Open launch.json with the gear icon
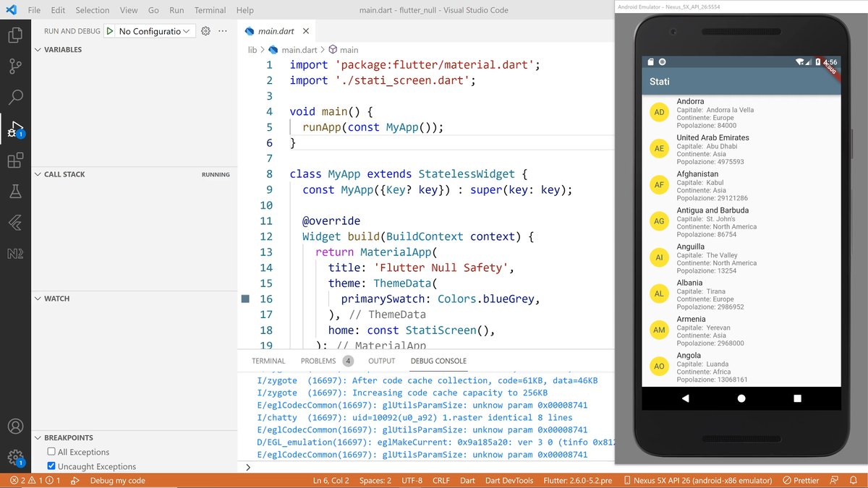This screenshot has height=488, width=868. click(205, 31)
